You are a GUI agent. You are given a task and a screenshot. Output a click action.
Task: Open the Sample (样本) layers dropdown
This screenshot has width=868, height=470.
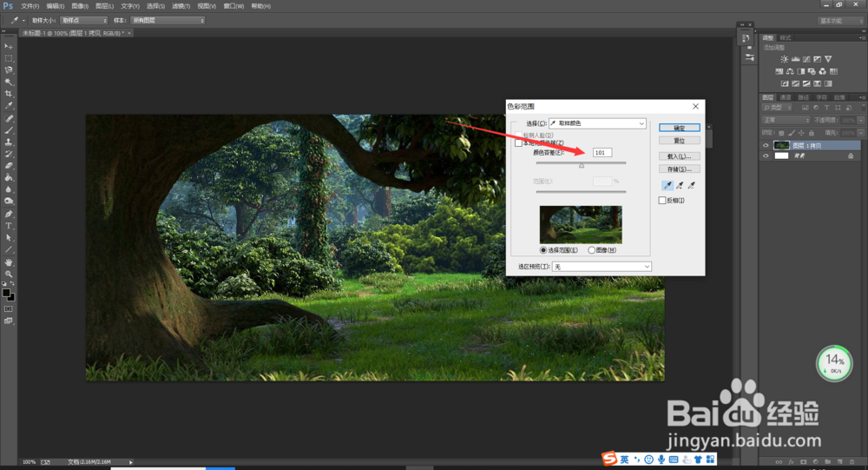[x=168, y=21]
